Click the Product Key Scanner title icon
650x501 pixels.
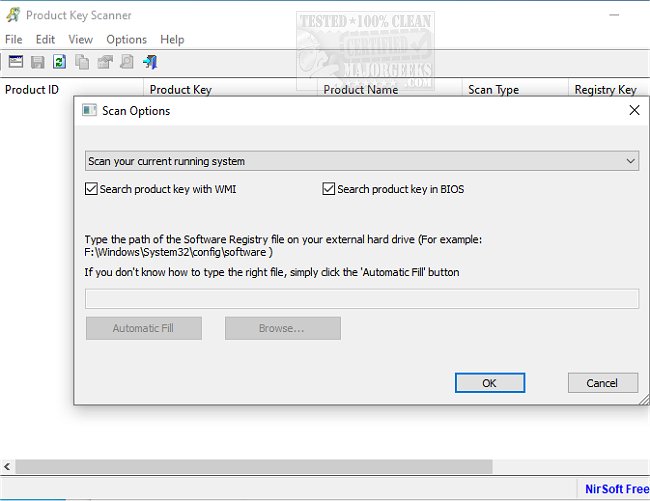[x=13, y=15]
